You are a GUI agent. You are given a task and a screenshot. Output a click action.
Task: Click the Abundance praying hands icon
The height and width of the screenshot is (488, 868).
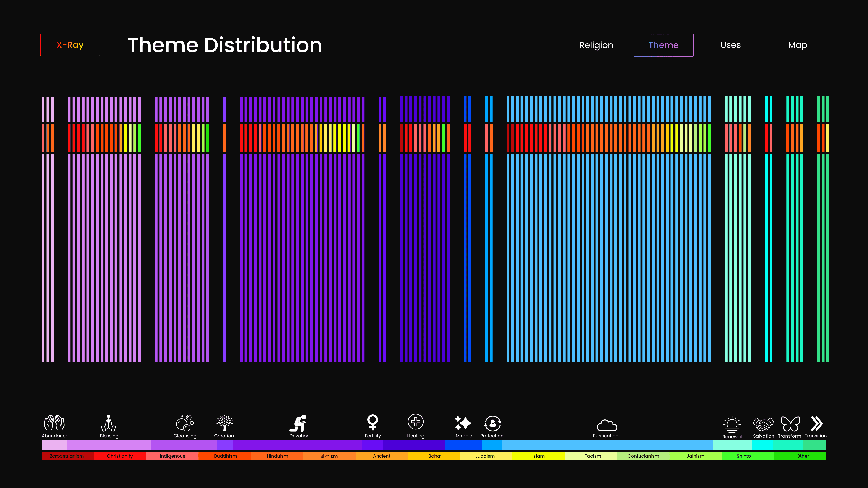tap(54, 422)
